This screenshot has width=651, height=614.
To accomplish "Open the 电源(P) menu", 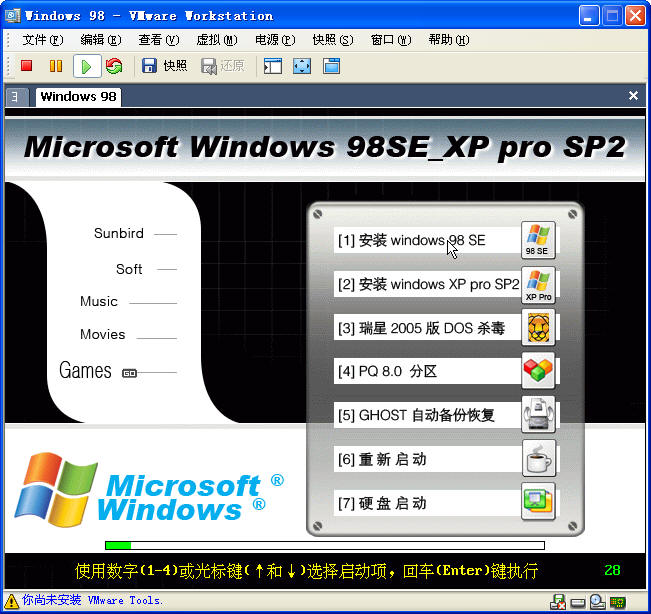I will (275, 40).
